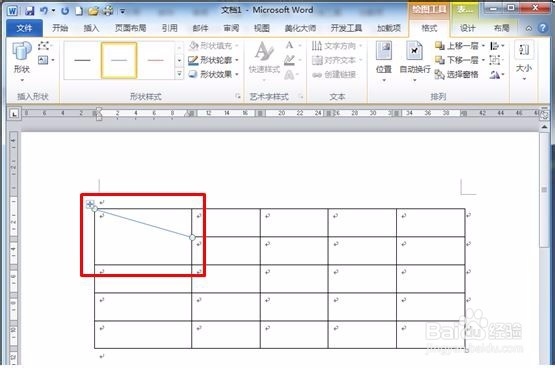Open the Customize Quick Access Toolbar dropdown
This screenshot has width=555, height=368.
click(122, 11)
